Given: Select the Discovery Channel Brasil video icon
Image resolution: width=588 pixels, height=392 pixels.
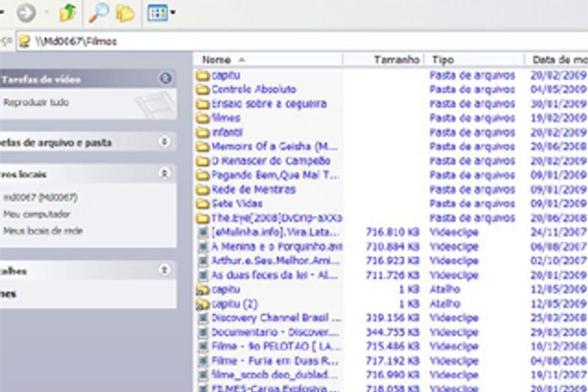Looking at the screenshot, I should point(202,318).
